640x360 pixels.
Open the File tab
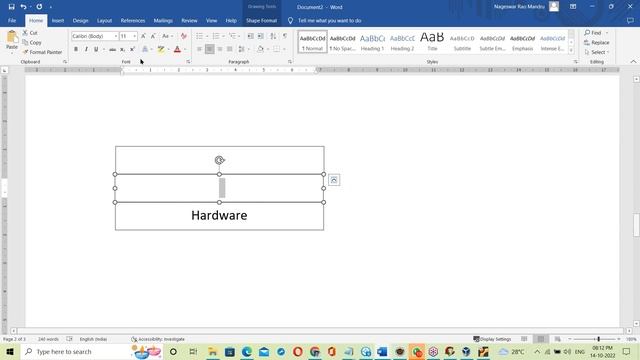[12, 20]
